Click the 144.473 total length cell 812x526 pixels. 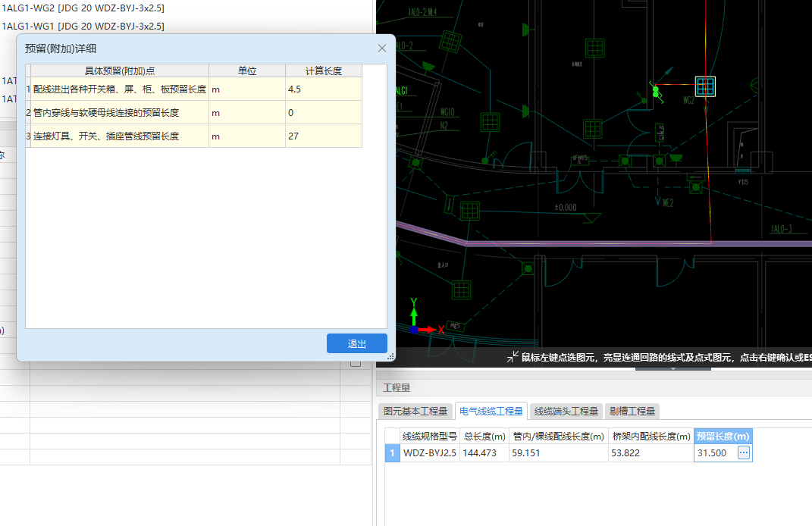click(x=484, y=453)
